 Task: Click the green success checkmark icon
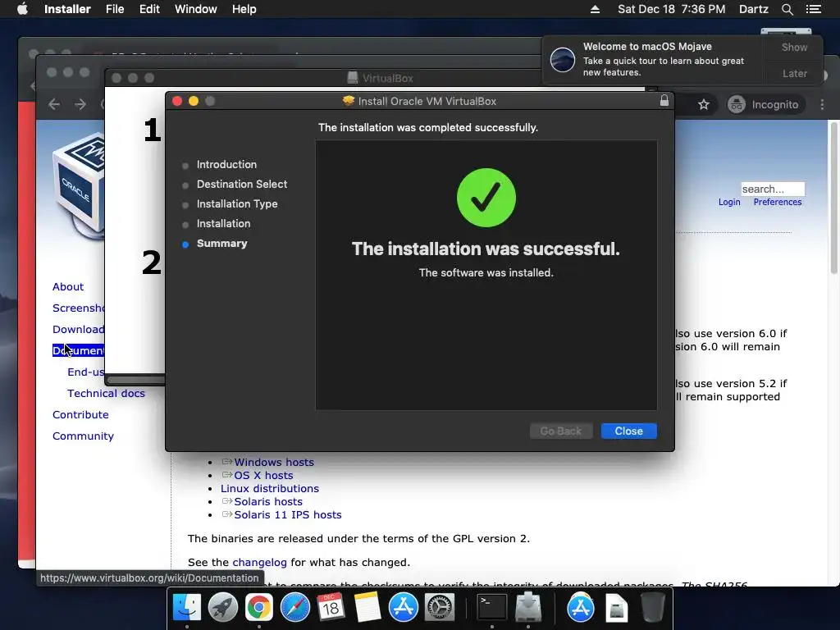point(486,198)
